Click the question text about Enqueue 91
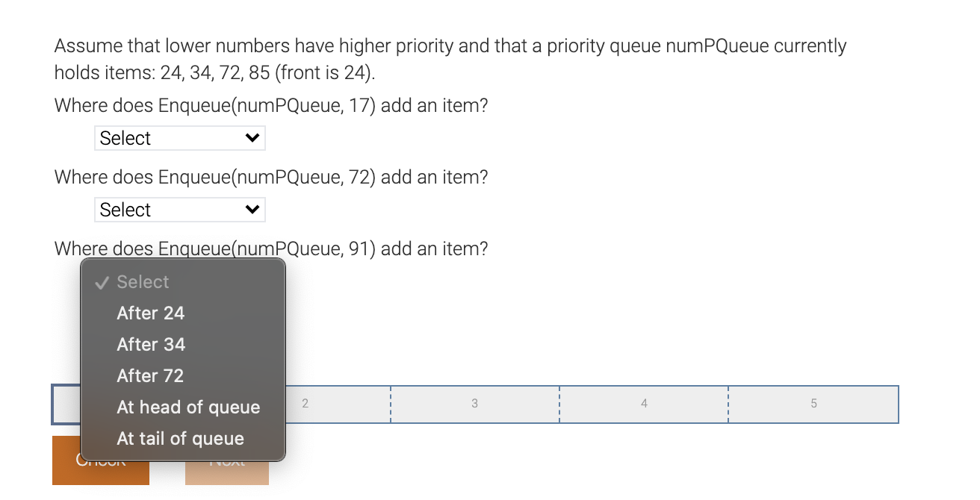 [x=270, y=248]
